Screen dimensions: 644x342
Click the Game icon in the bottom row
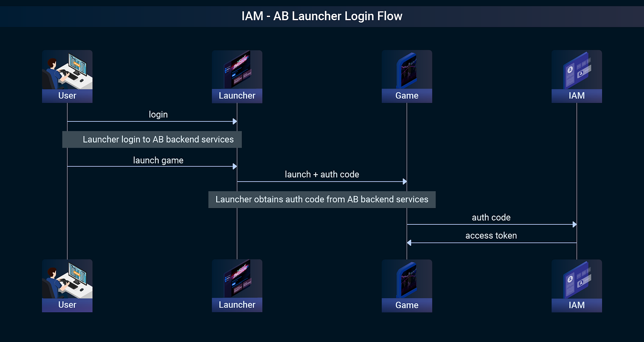(407, 280)
